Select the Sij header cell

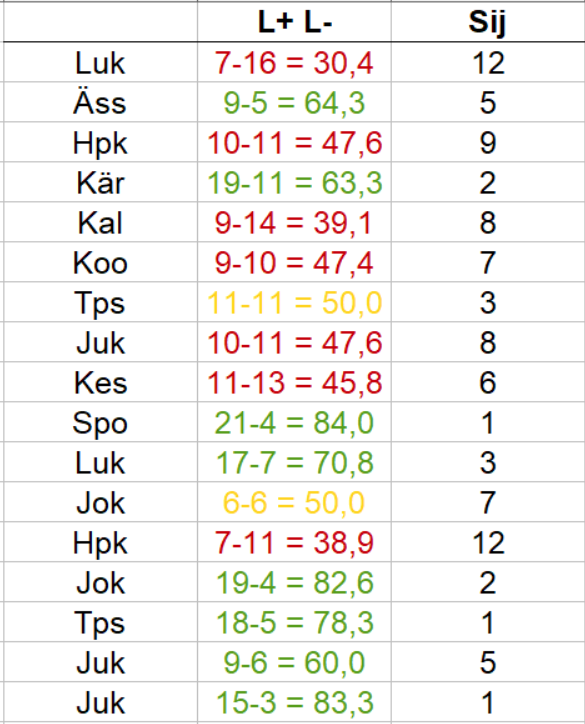pyautogui.click(x=488, y=22)
